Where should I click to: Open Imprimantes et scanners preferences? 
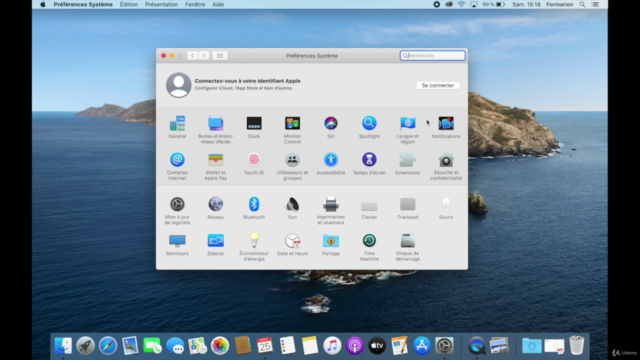pyautogui.click(x=331, y=204)
